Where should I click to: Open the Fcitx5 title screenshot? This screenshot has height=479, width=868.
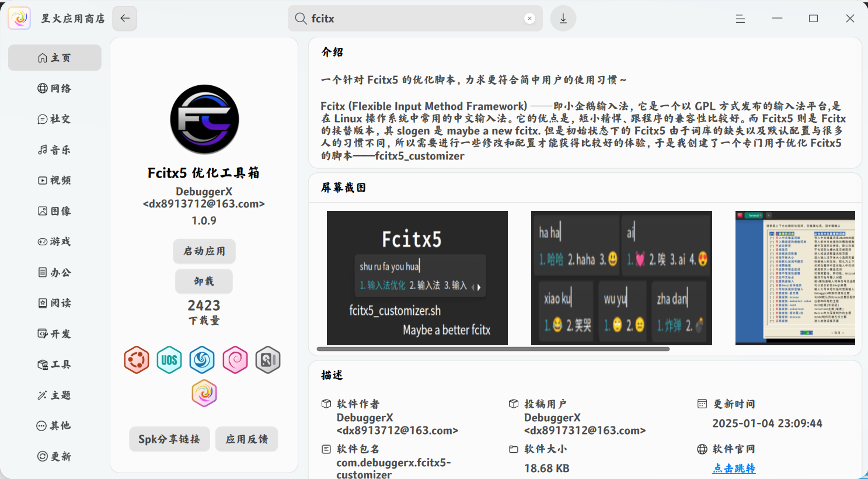click(x=417, y=278)
